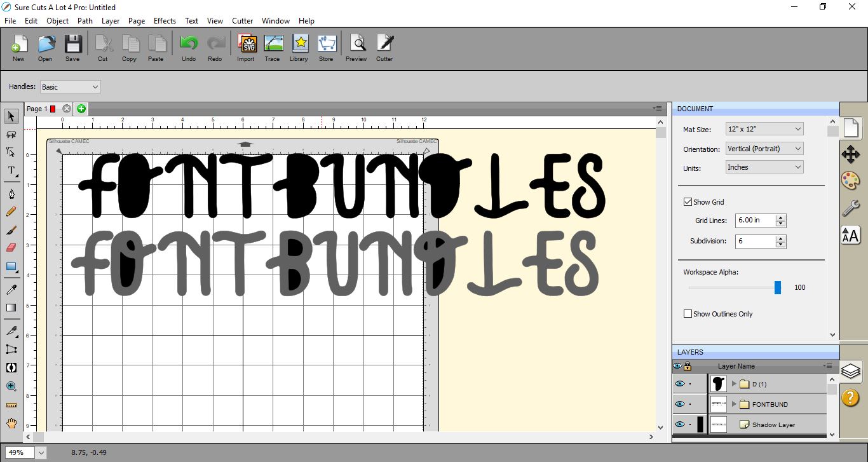Open the Layers panel options menu
This screenshot has height=462, width=868.
pyautogui.click(x=827, y=366)
